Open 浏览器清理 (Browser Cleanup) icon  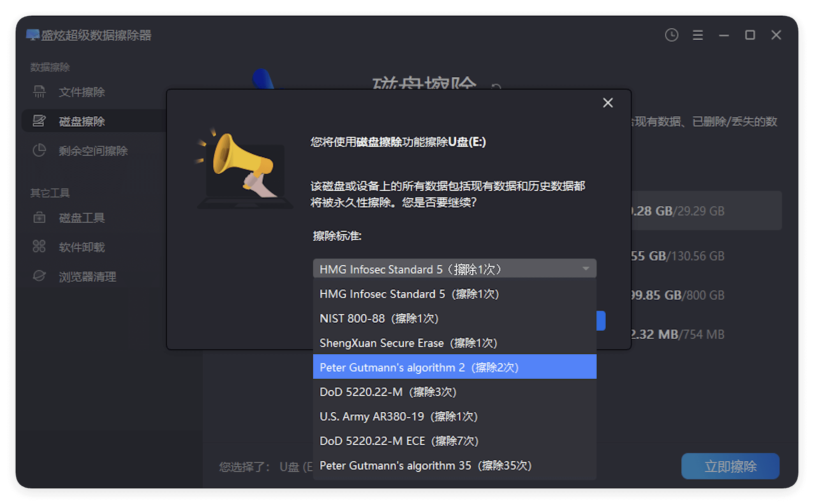(39, 276)
